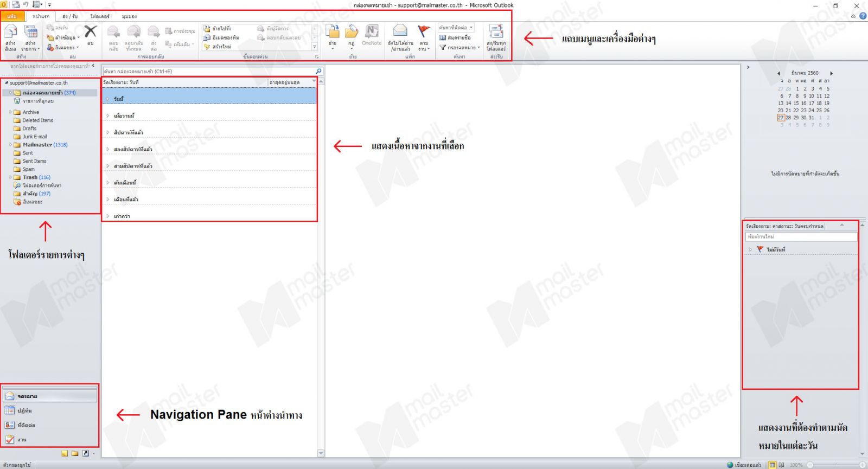This screenshot has height=469, width=868.
Task: Click the Reading view icon in status bar
Action: point(782,465)
